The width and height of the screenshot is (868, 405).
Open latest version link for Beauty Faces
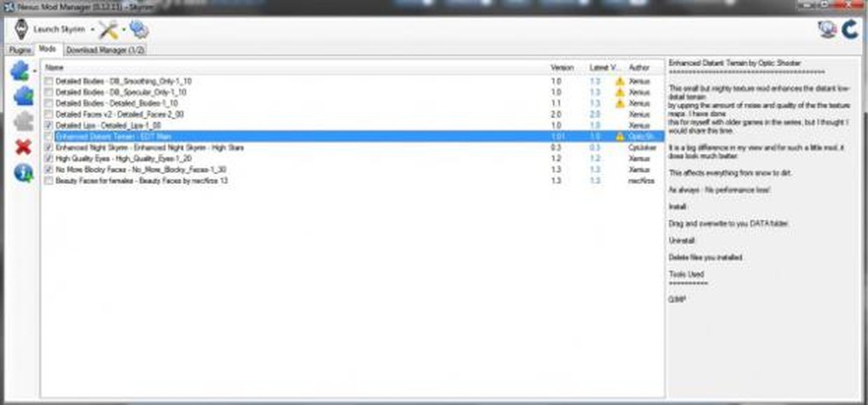click(595, 181)
